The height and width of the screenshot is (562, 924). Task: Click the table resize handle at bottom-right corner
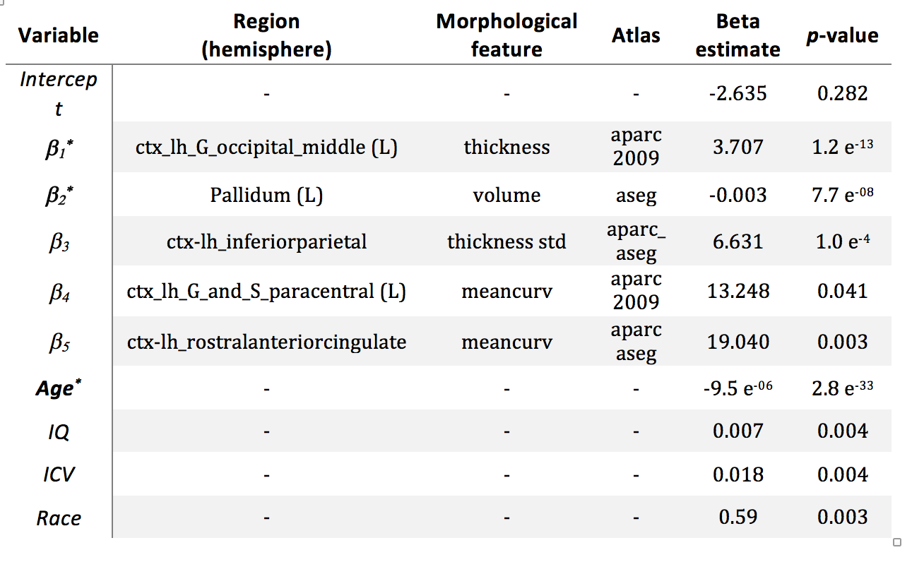point(897,542)
